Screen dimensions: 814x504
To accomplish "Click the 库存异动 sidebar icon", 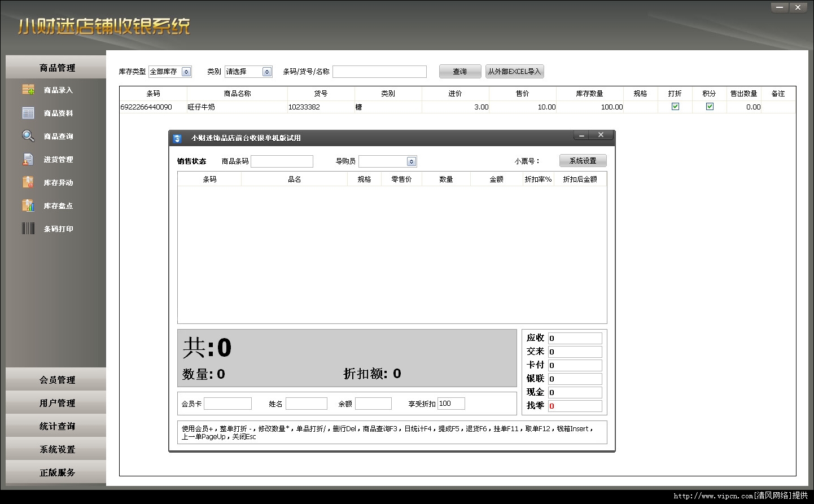I will [28, 182].
